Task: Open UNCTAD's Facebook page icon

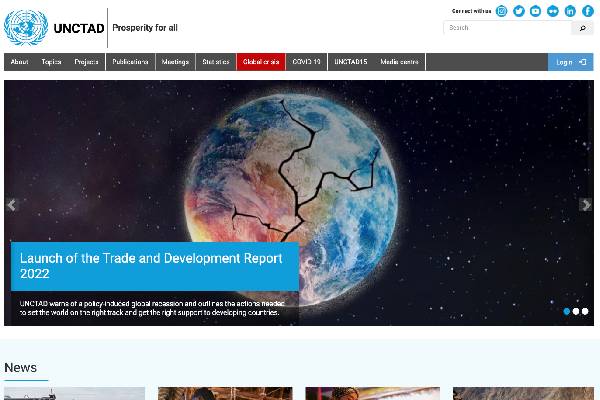Action: [x=587, y=11]
